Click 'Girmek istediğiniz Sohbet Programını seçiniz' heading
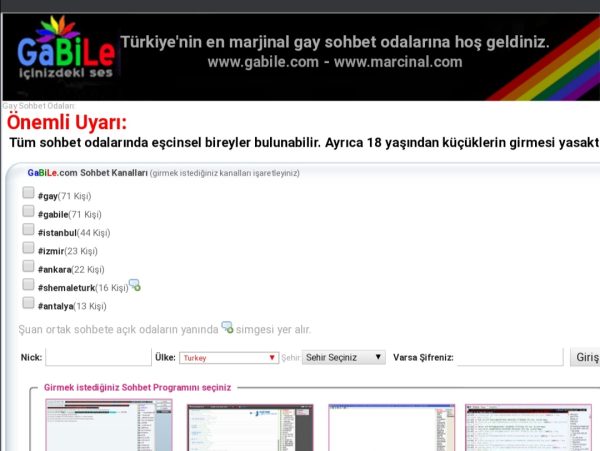This screenshot has height=451, width=600. click(x=137, y=388)
